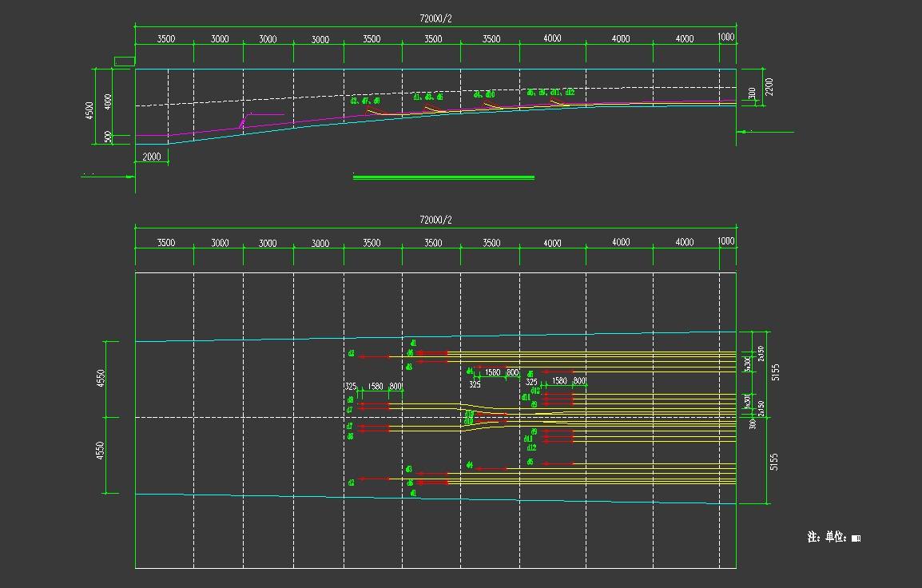The image size is (922, 588).
Task: Select the upper 4550 dimension beside the plan
Action: coord(100,379)
